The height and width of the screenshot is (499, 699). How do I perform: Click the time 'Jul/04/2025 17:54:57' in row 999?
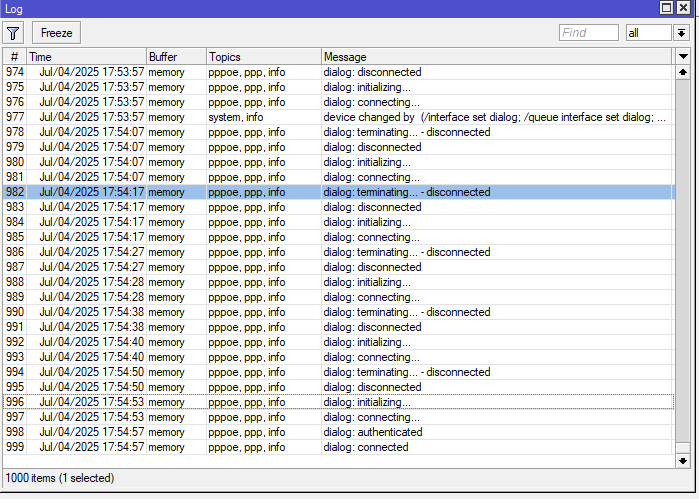[x=92, y=447]
